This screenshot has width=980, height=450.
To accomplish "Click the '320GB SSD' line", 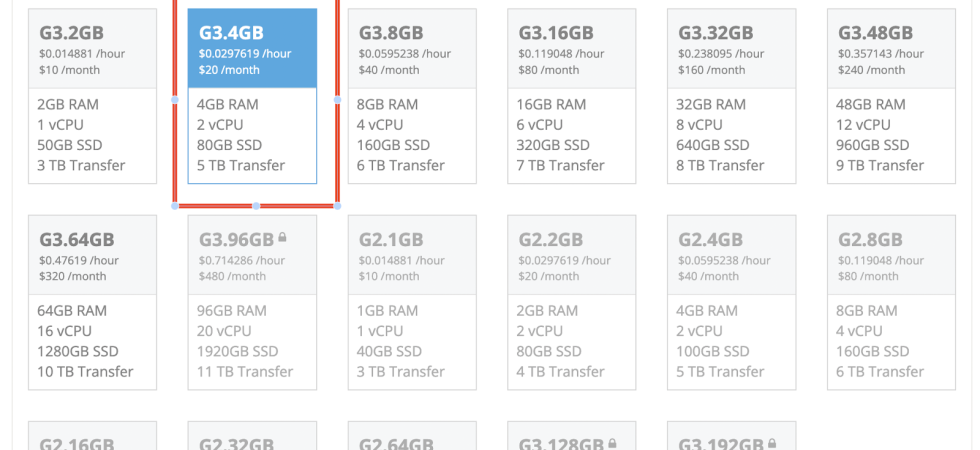I will pyautogui.click(x=553, y=145).
